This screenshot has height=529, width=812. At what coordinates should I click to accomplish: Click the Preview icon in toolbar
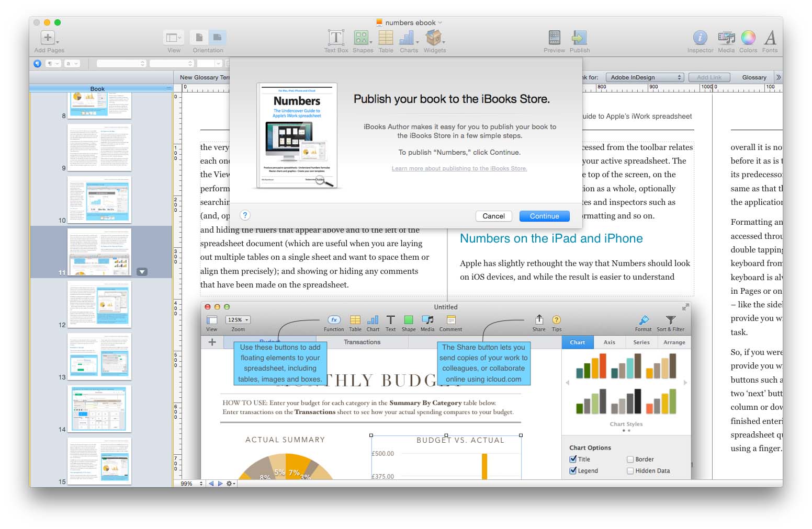pos(554,38)
